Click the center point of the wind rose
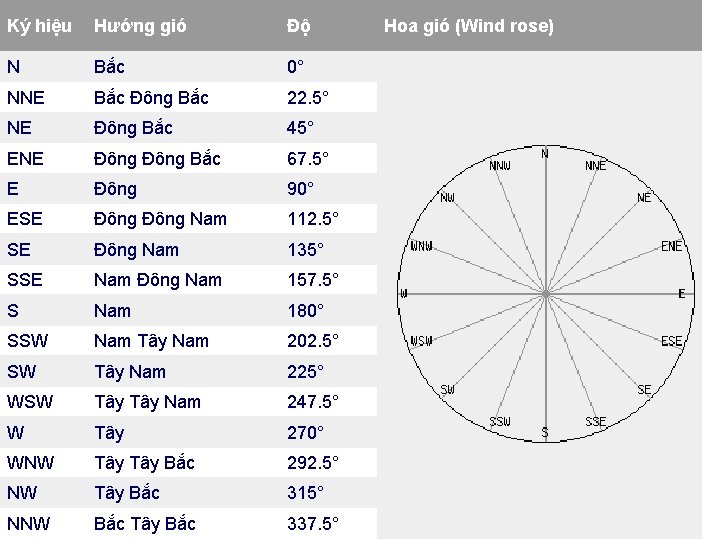 point(546,294)
